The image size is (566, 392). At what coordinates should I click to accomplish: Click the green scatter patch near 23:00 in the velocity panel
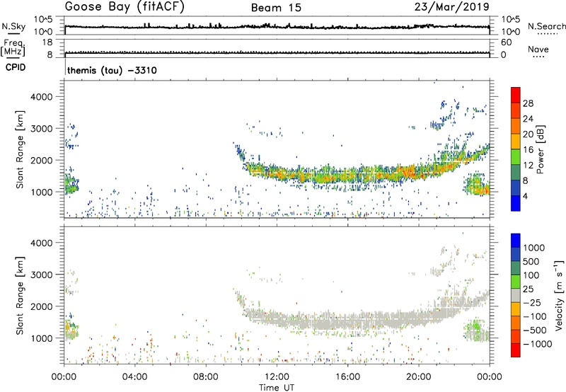[x=475, y=330]
